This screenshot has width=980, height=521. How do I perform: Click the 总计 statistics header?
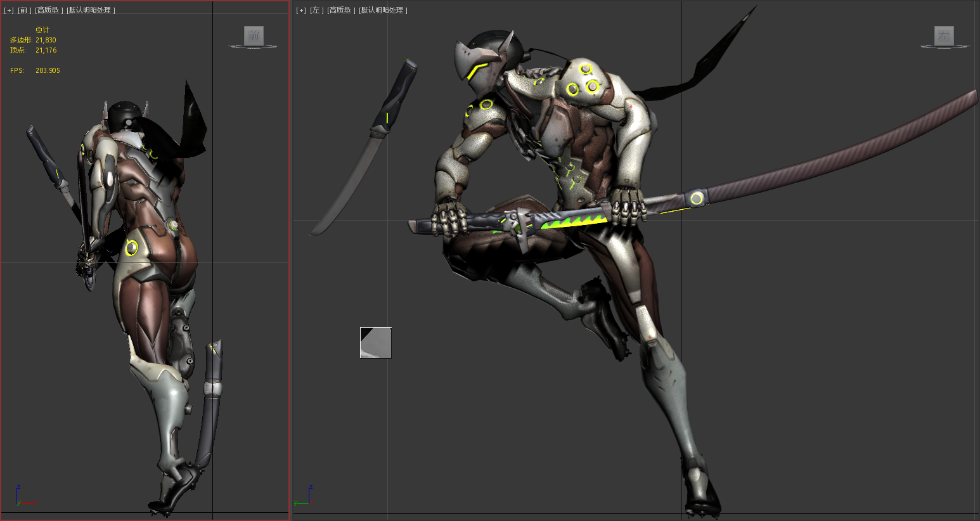(42, 30)
